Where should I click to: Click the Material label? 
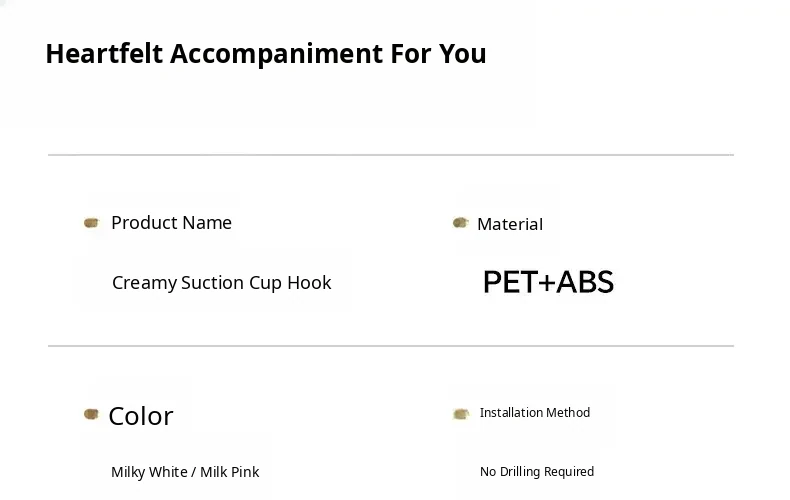(x=510, y=225)
